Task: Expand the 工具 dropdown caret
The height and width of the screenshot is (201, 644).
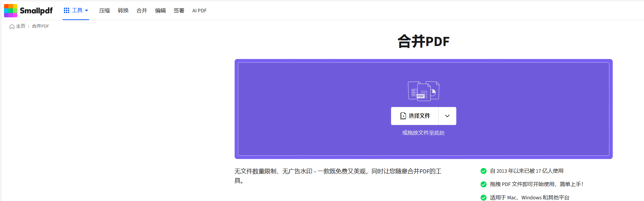Action: (87, 11)
